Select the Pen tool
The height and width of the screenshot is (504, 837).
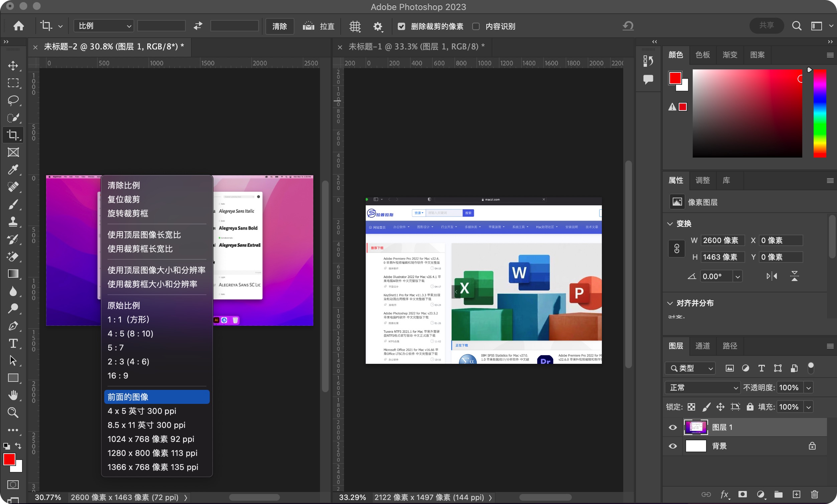click(x=13, y=326)
